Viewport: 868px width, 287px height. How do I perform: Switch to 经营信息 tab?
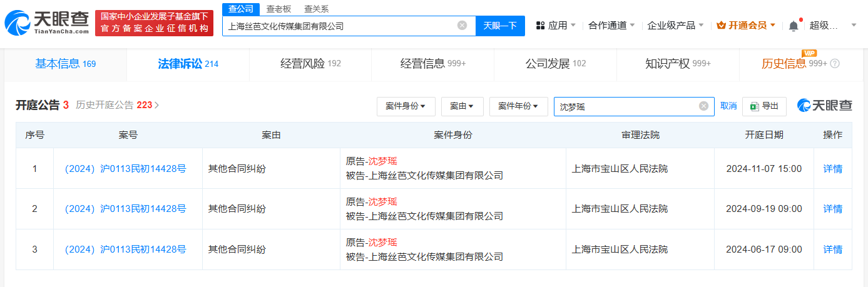(x=432, y=64)
